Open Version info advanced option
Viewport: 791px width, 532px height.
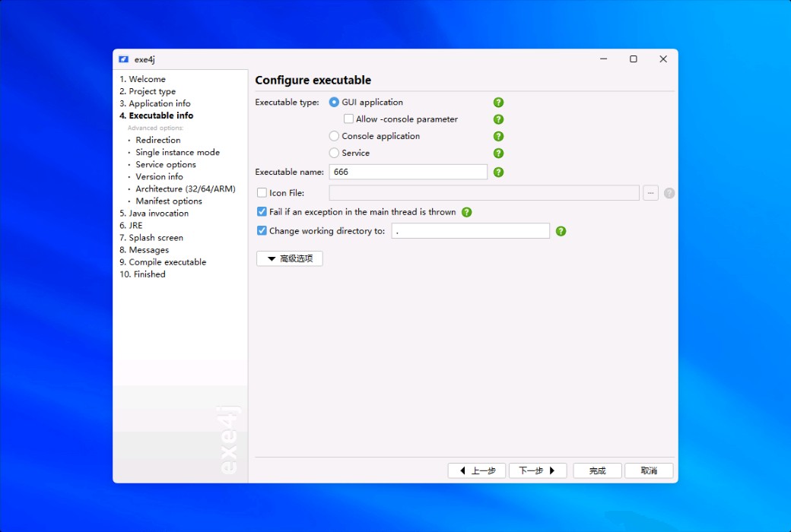160,176
